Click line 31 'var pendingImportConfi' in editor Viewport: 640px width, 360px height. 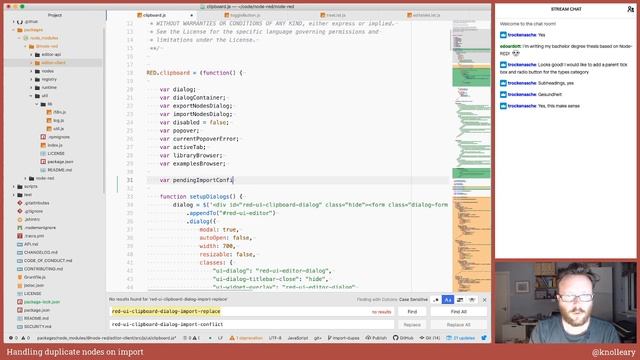(196, 180)
